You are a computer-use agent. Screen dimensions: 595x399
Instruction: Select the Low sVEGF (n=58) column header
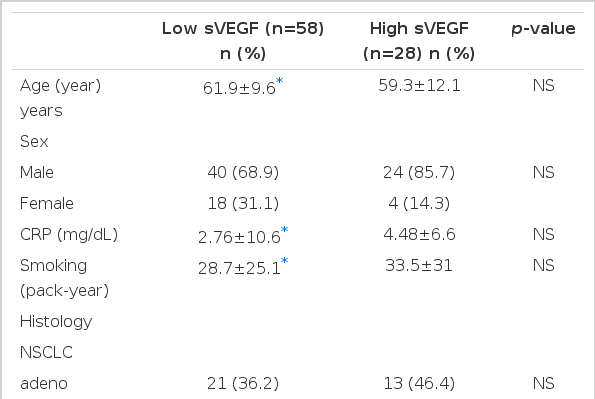[243, 41]
